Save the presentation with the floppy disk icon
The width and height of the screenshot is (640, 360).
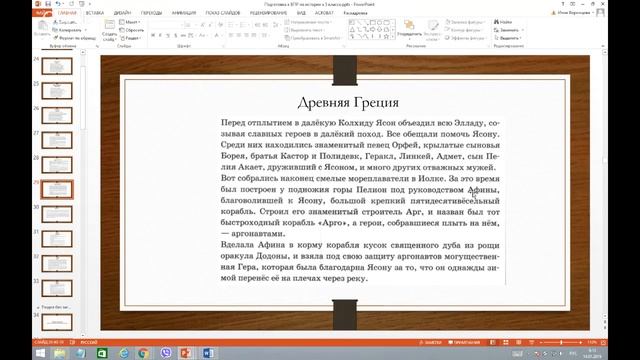tap(48, 4)
